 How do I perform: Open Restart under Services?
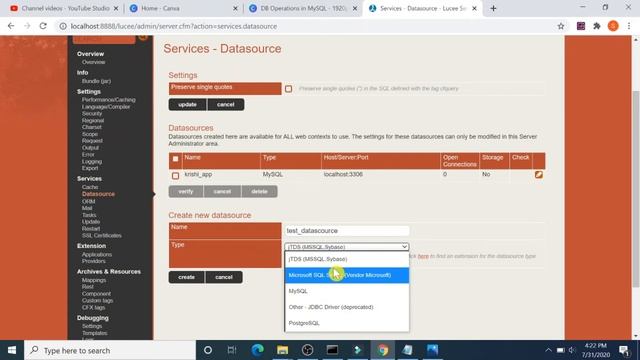pyautogui.click(x=91, y=229)
